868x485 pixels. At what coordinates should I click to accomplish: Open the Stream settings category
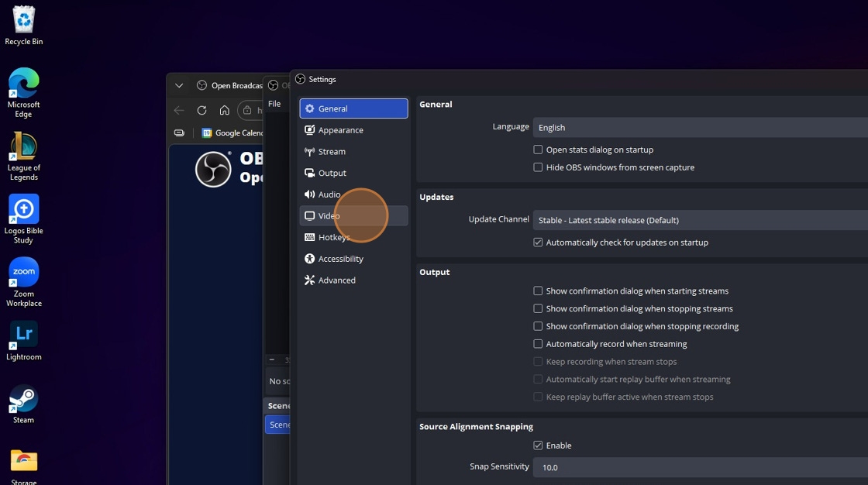tap(353, 152)
